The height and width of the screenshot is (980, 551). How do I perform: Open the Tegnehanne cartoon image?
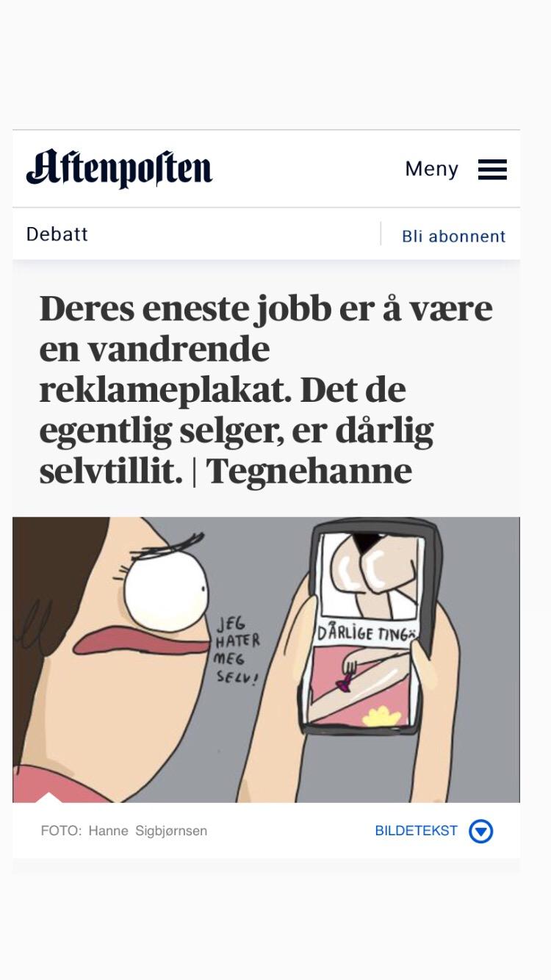pyautogui.click(x=266, y=660)
